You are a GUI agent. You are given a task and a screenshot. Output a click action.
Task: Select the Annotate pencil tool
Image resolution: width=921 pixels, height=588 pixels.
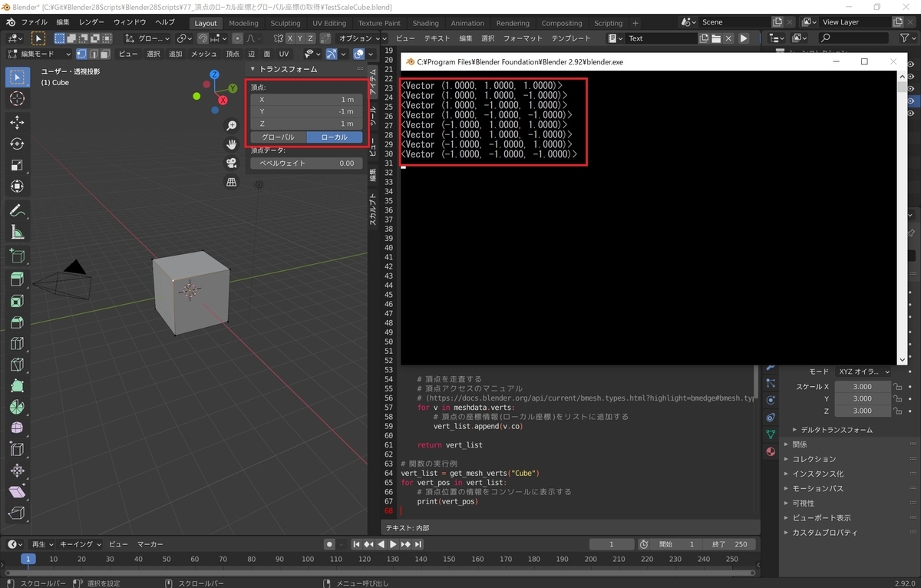17,210
